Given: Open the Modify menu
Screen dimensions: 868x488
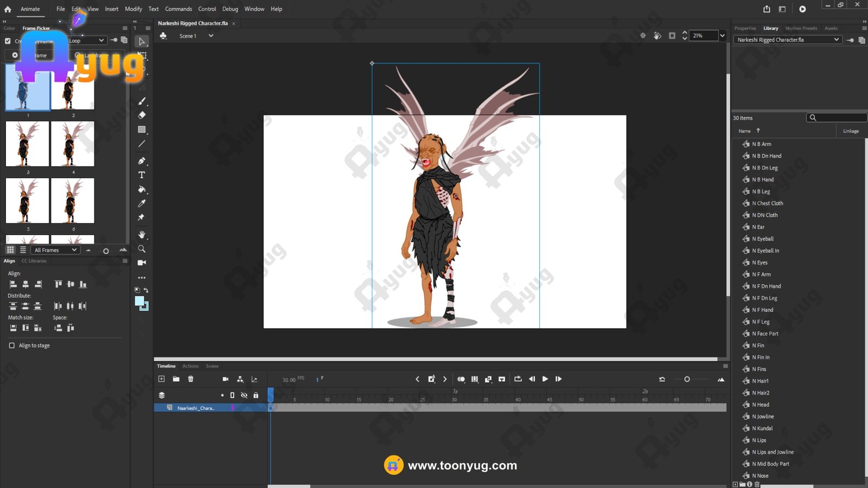Looking at the screenshot, I should coord(133,9).
